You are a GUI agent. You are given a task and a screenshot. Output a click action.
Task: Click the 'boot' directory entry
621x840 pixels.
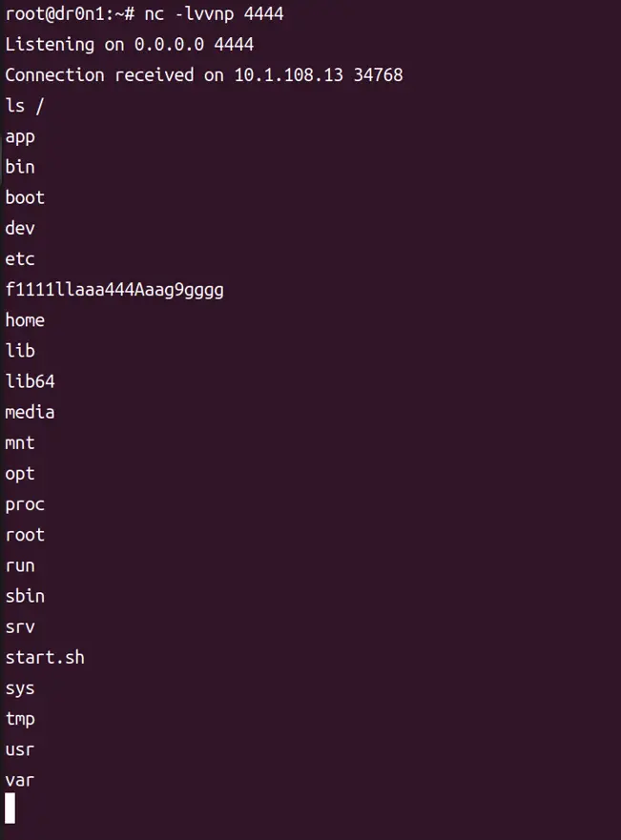click(x=25, y=197)
